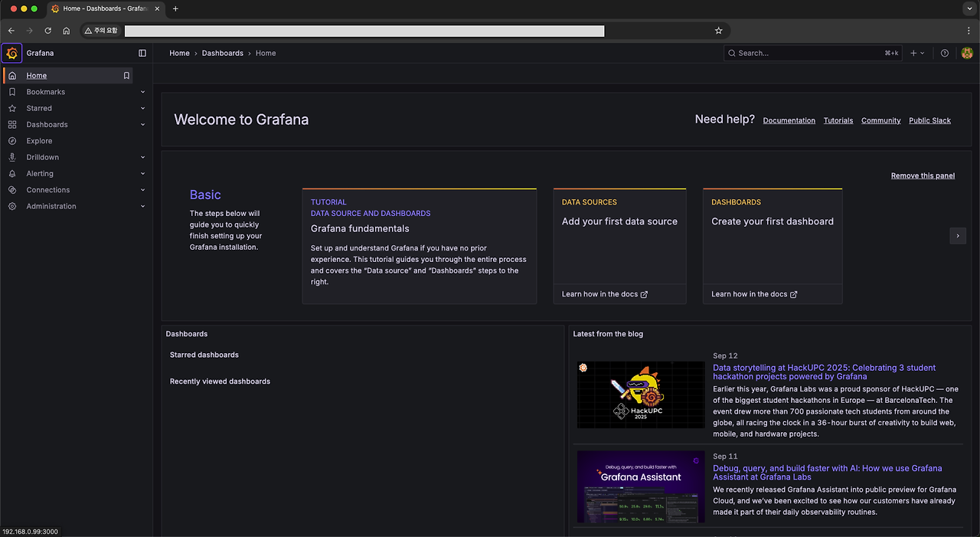
Task: Click the browser home icon
Action: click(67, 31)
